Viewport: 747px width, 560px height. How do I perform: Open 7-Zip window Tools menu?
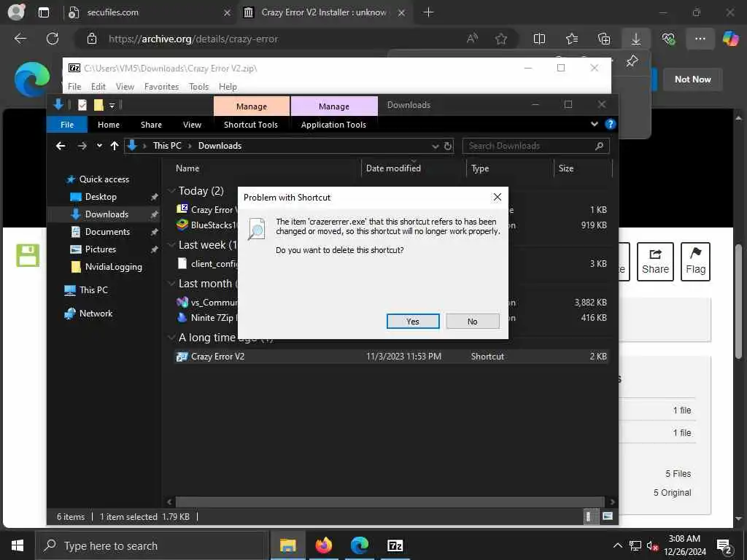[x=198, y=87]
